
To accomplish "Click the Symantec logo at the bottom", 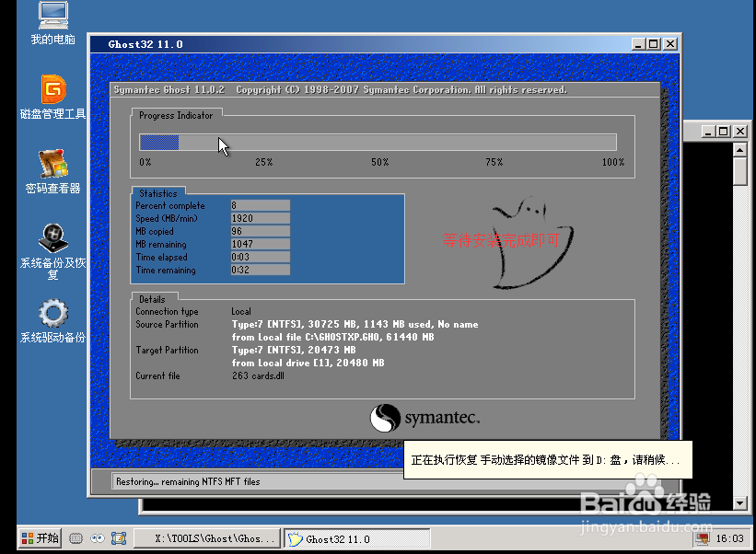I will 425,418.
